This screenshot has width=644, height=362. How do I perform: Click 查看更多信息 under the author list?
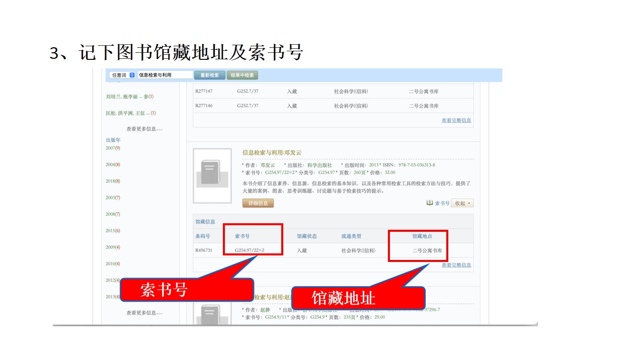pyautogui.click(x=144, y=129)
